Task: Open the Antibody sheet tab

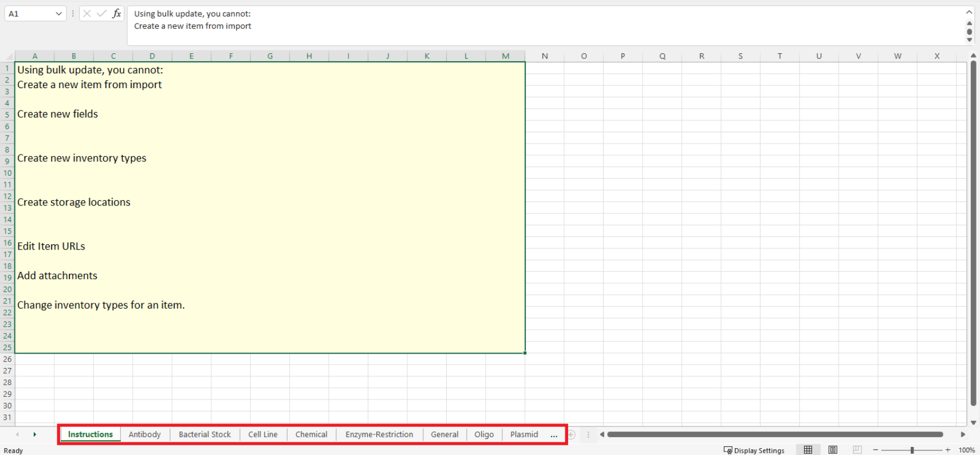Action: [144, 434]
